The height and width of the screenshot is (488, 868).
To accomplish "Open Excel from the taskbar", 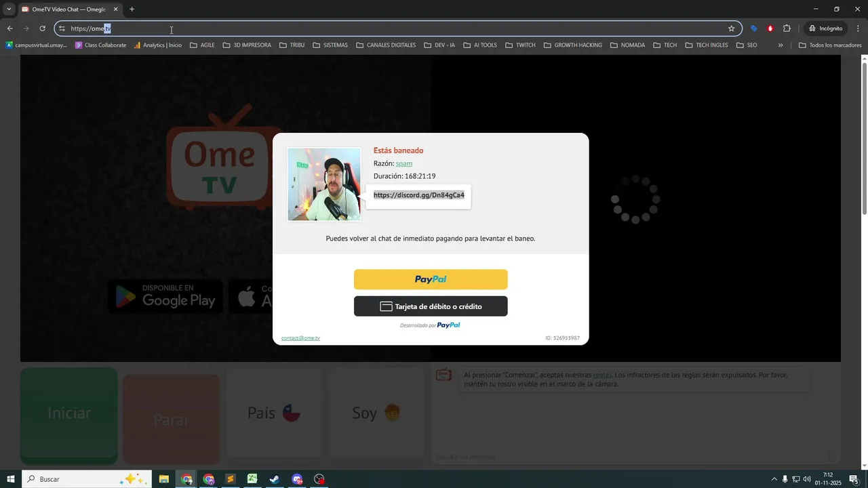I will tap(252, 479).
